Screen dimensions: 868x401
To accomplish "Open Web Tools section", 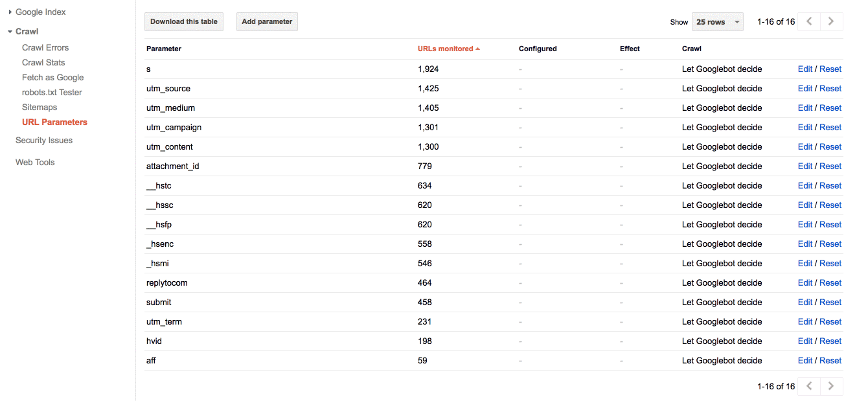I will coord(35,162).
